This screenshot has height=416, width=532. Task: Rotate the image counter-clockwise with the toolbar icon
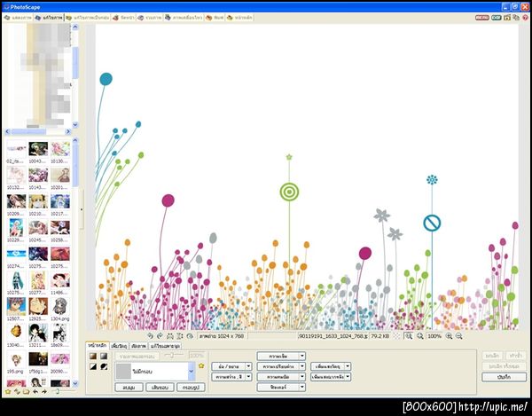pos(150,336)
